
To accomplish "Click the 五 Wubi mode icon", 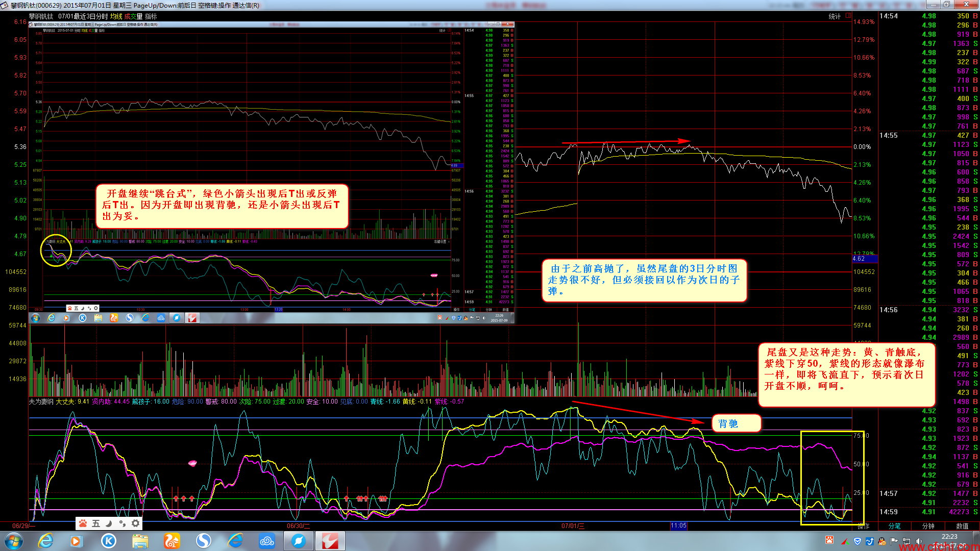I will point(96,523).
